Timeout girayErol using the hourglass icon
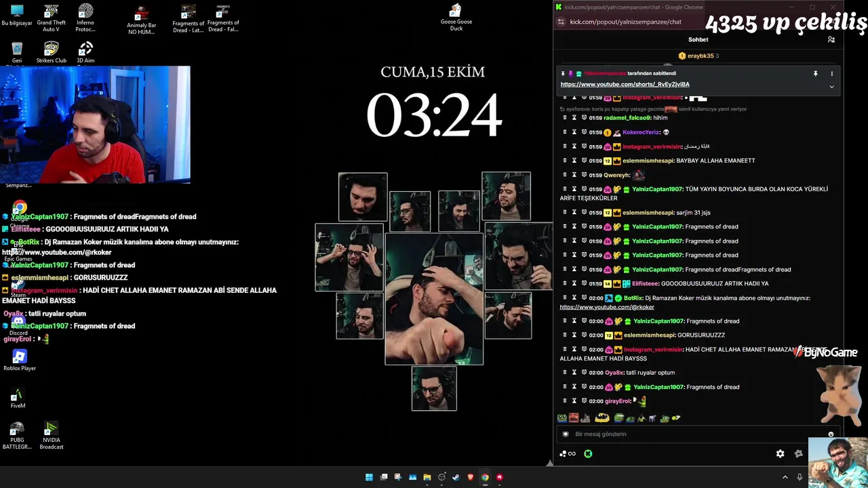The image size is (868, 488). [574, 401]
